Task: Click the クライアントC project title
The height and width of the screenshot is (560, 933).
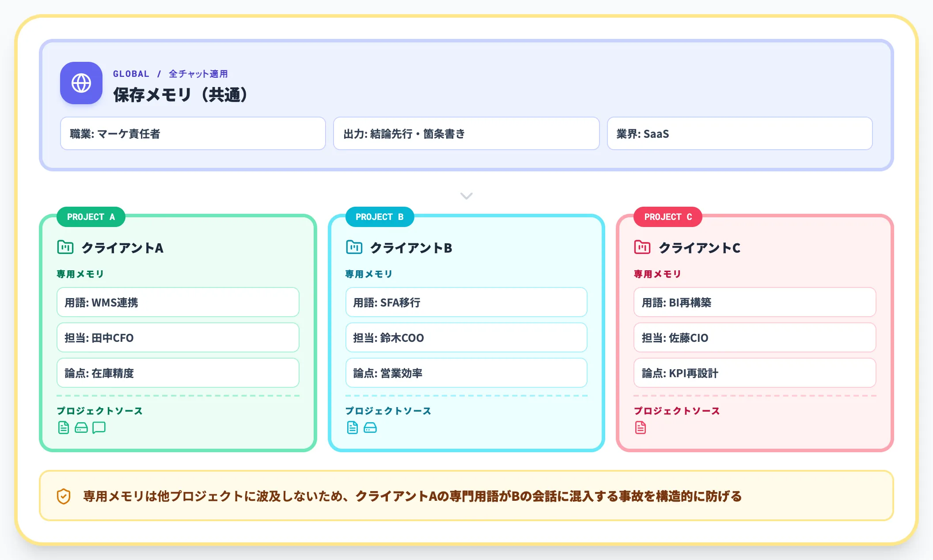Action: (x=699, y=248)
